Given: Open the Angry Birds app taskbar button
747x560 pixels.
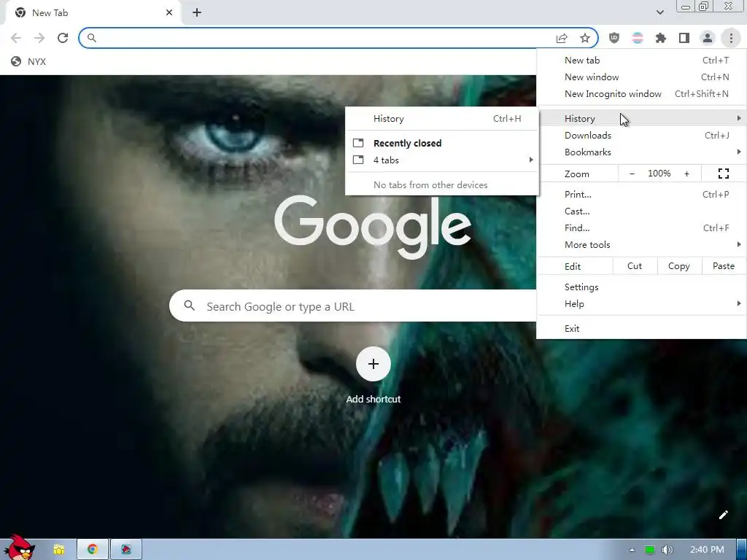Looking at the screenshot, I should (x=126, y=549).
